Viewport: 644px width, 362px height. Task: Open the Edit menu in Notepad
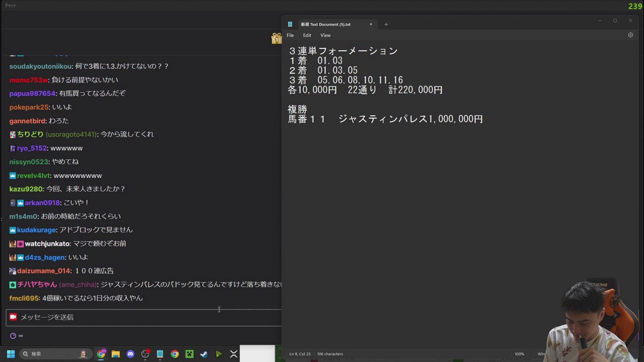click(x=307, y=35)
